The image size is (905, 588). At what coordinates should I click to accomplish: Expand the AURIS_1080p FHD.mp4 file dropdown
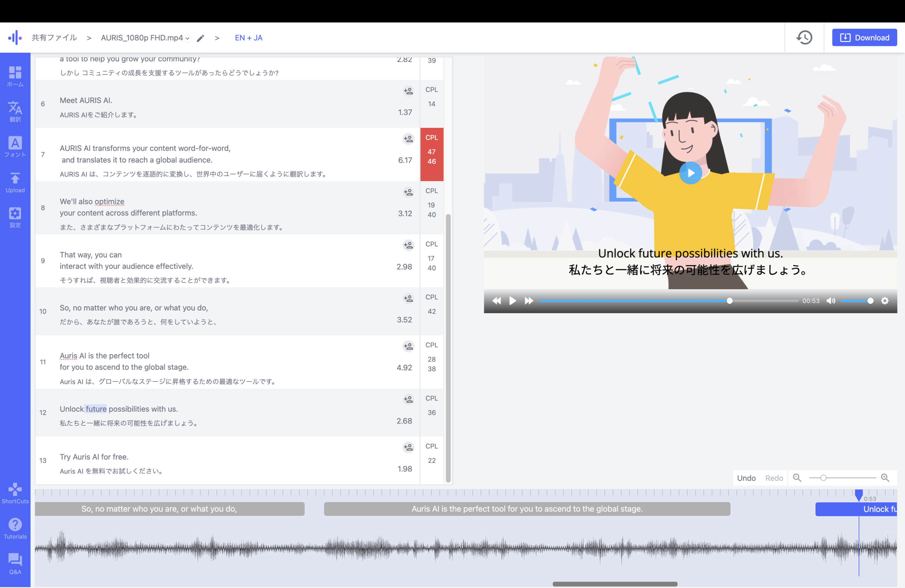(x=187, y=38)
